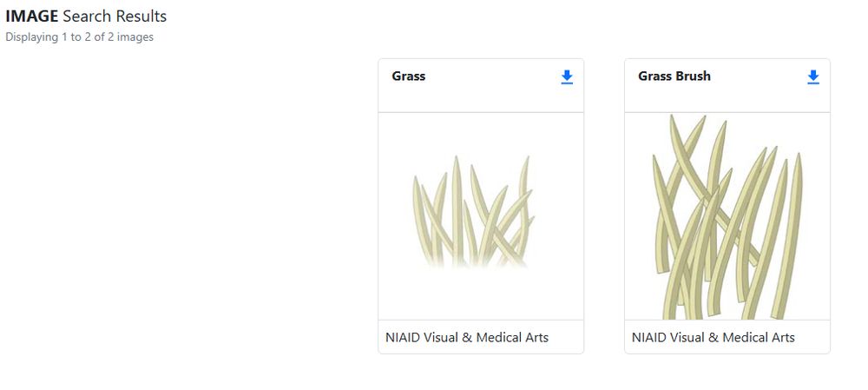Open the Grass Brush illustration thumbnail
The width and height of the screenshot is (868, 390).
pyautogui.click(x=727, y=216)
